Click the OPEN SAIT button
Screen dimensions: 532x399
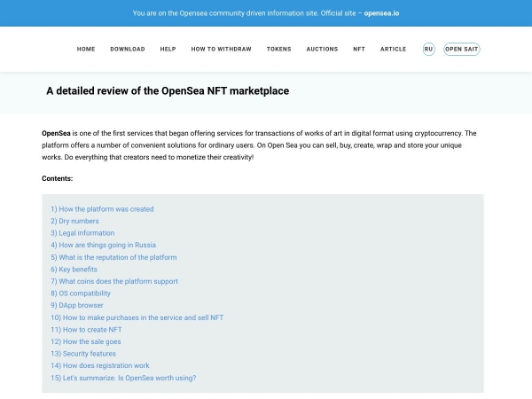click(x=461, y=49)
